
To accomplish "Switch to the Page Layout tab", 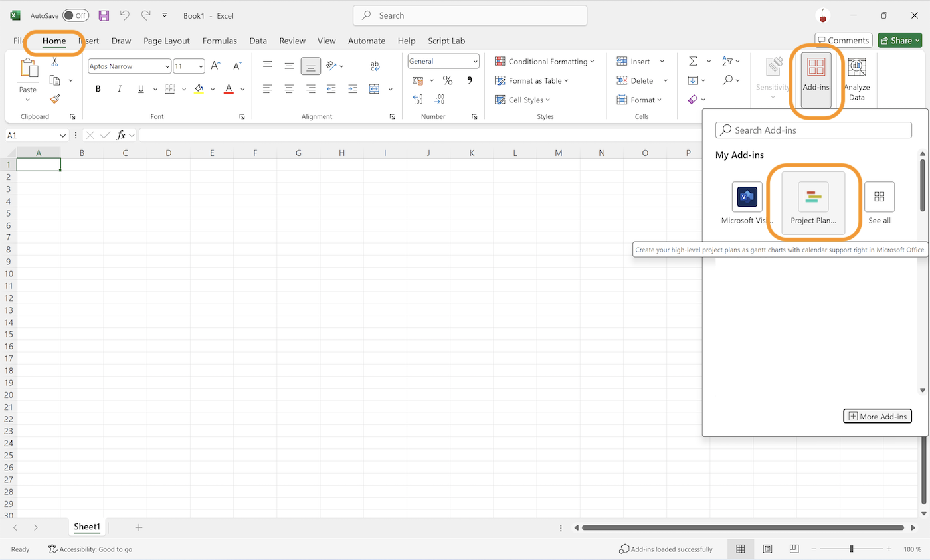I will (x=166, y=41).
